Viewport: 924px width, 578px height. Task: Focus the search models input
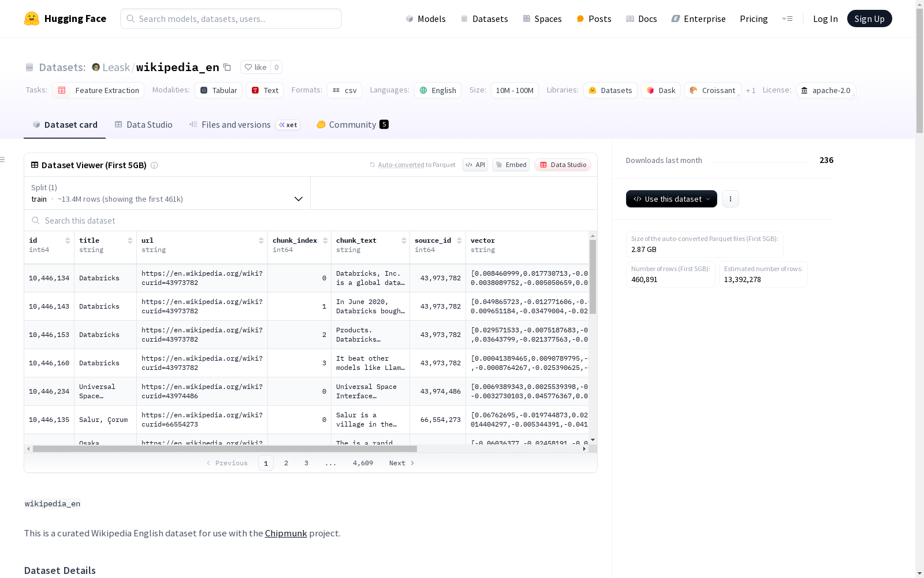point(231,18)
